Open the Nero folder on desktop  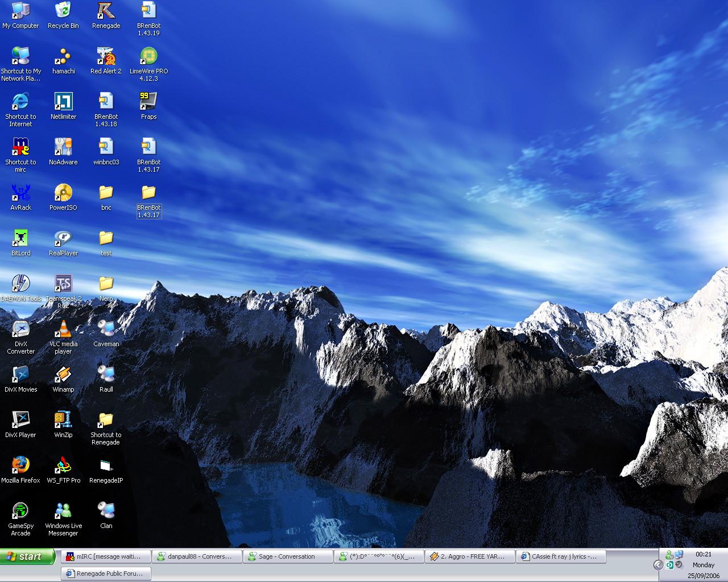tap(106, 284)
